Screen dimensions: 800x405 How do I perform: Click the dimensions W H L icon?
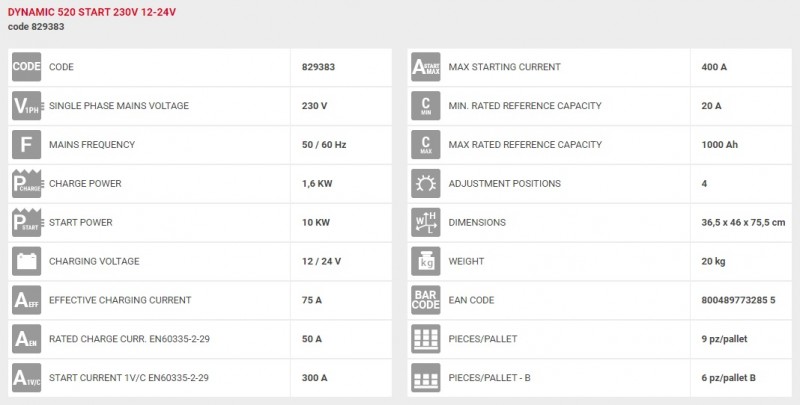[426, 223]
